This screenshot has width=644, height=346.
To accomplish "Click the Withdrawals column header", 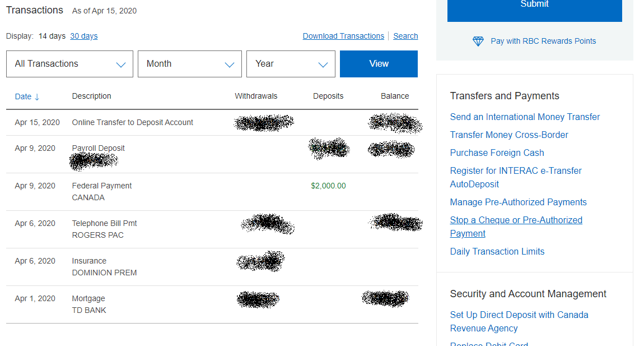I will click(x=256, y=96).
